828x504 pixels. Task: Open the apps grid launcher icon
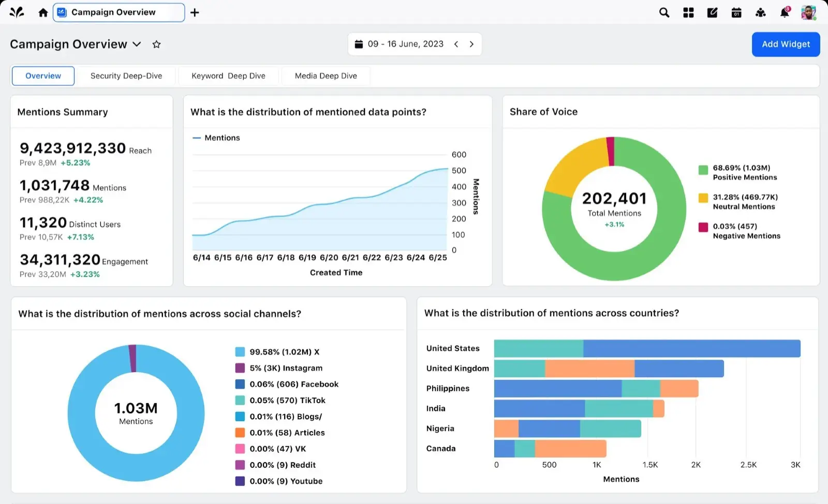[x=688, y=12]
